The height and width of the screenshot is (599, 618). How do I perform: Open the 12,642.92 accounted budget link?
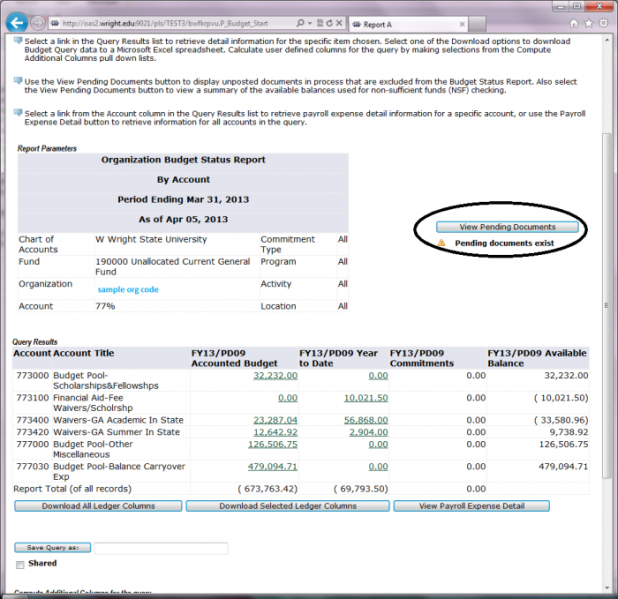[275, 432]
